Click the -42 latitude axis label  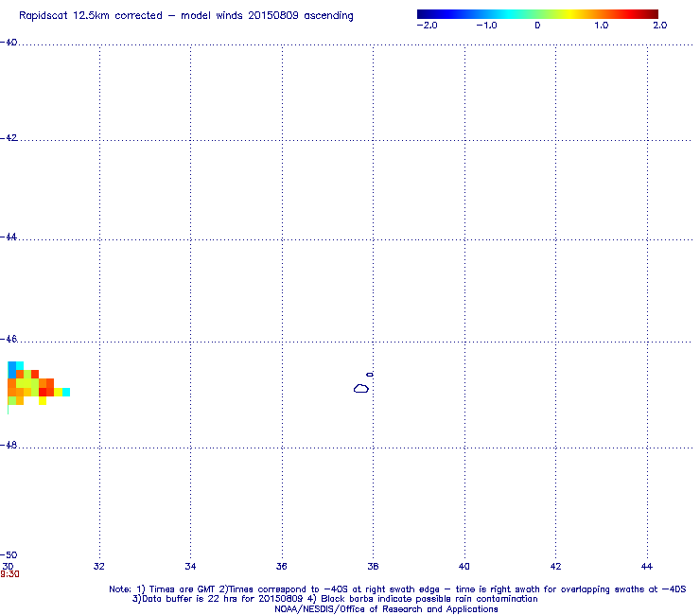pos(9,137)
